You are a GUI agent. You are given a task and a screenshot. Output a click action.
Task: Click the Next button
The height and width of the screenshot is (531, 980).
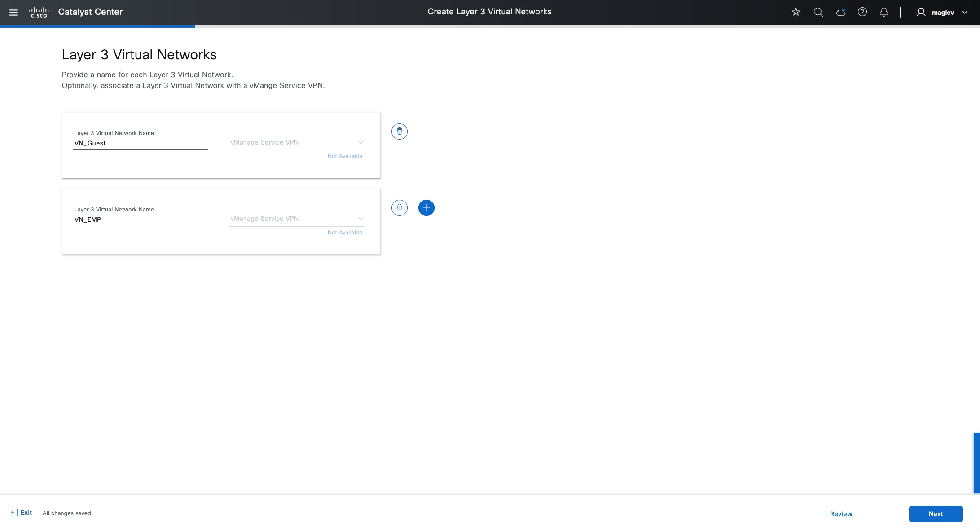[x=936, y=514]
